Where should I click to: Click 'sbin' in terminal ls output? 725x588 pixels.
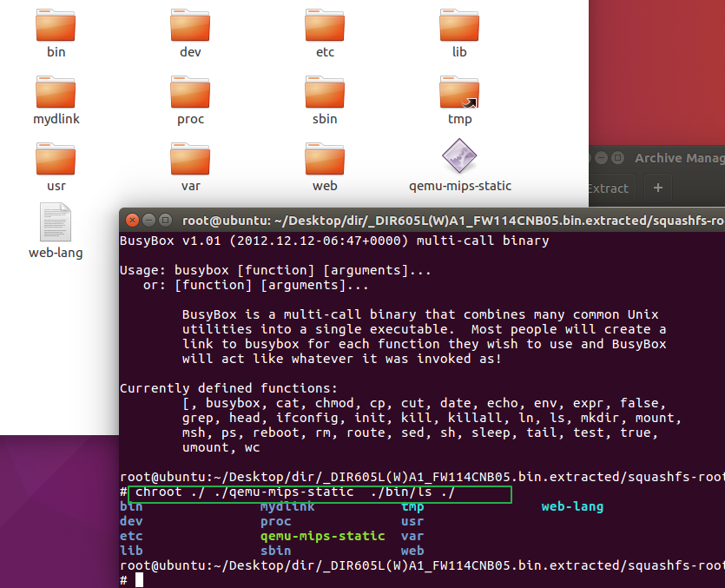pyautogui.click(x=275, y=551)
